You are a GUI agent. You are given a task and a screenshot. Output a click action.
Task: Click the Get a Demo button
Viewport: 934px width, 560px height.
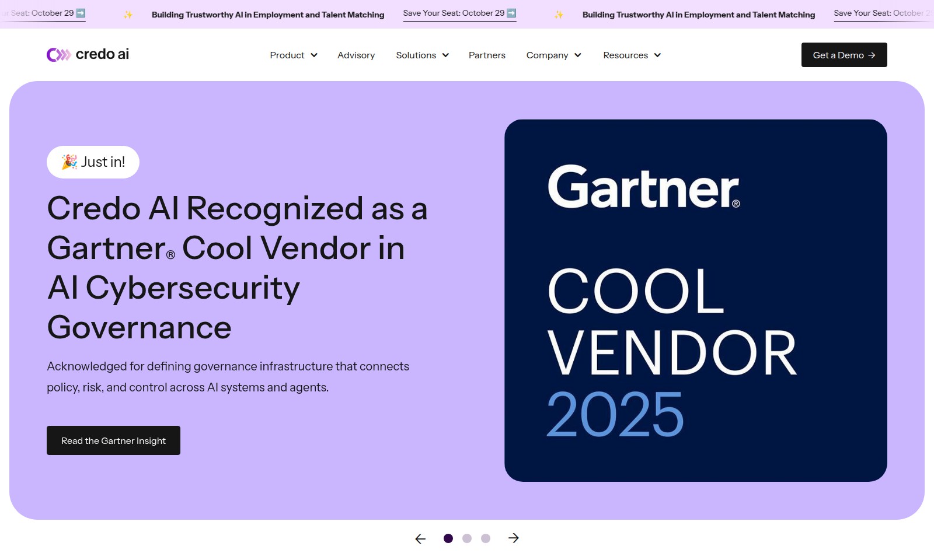(844, 55)
